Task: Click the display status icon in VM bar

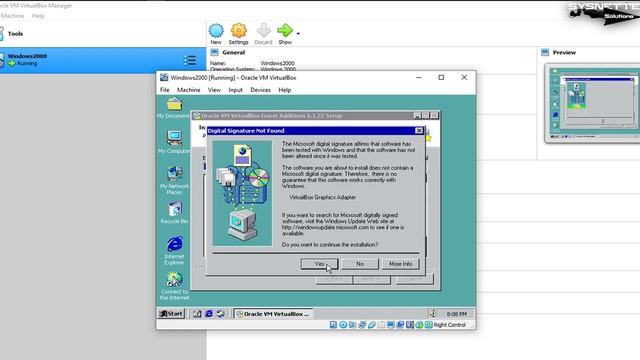Action: coord(391,325)
